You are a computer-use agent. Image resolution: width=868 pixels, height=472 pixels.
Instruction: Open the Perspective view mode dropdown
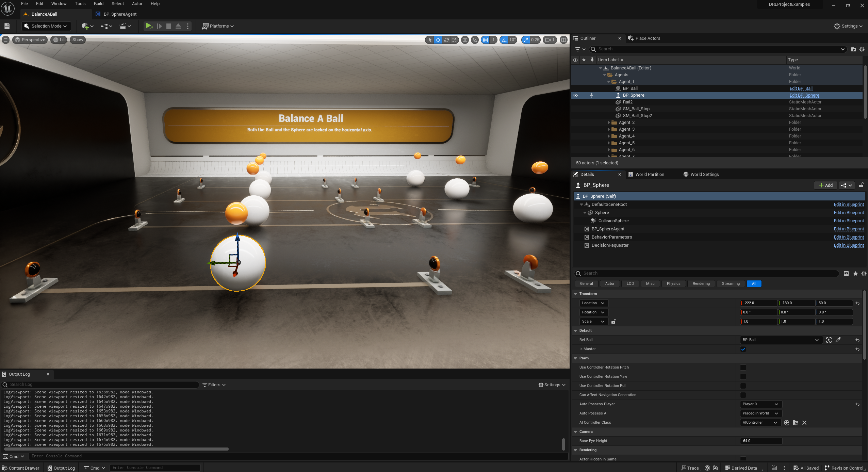[30, 40]
